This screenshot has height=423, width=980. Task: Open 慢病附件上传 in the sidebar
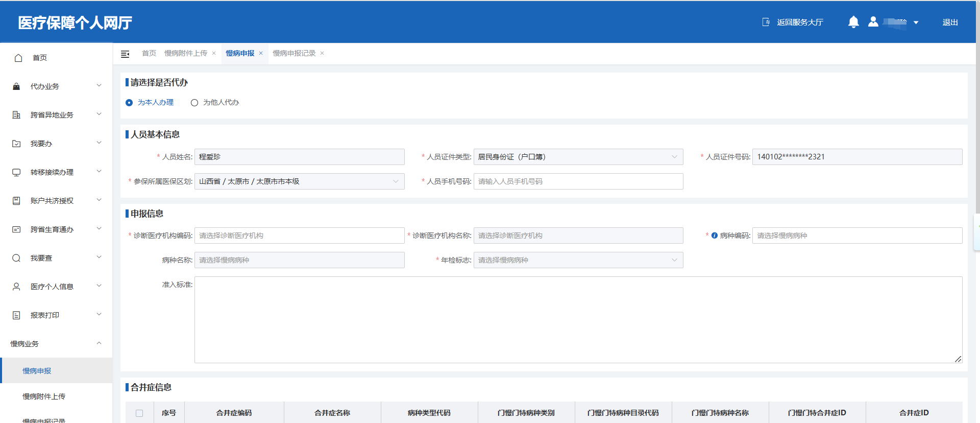(x=44, y=396)
